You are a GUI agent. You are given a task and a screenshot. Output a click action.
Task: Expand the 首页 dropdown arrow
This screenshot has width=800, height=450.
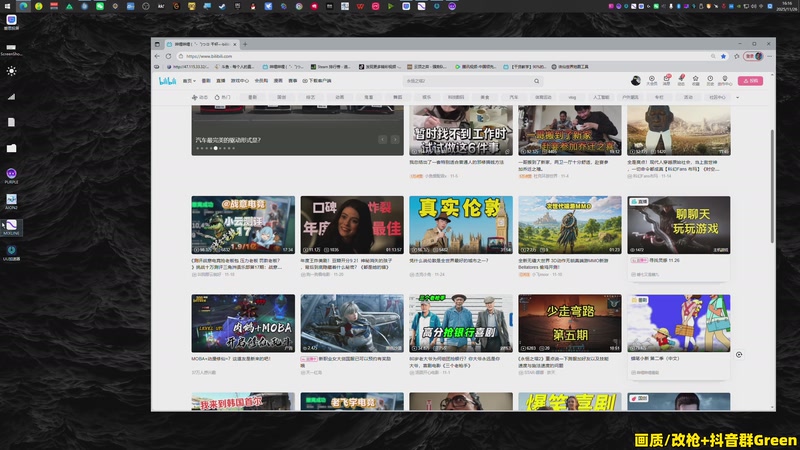194,81
